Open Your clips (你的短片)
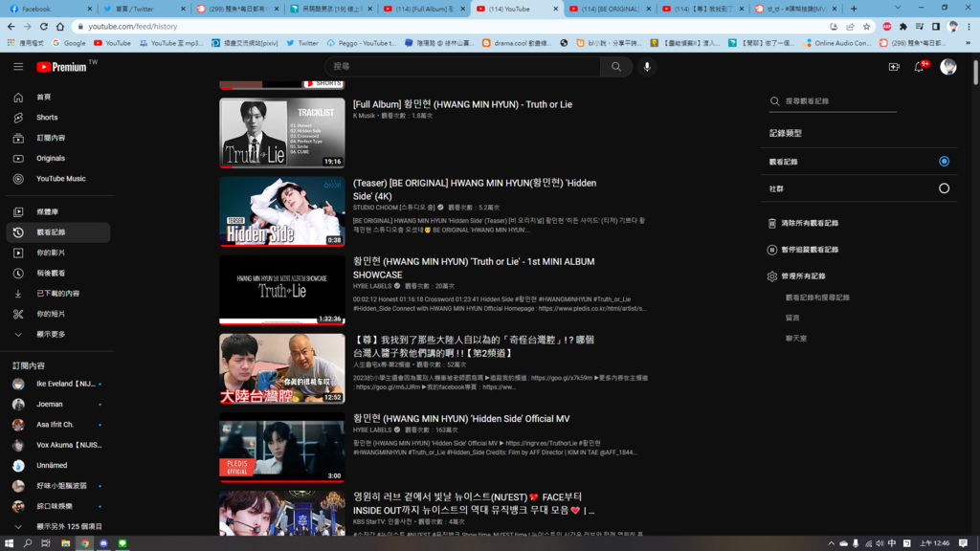The width and height of the screenshot is (980, 551). [x=58, y=314]
